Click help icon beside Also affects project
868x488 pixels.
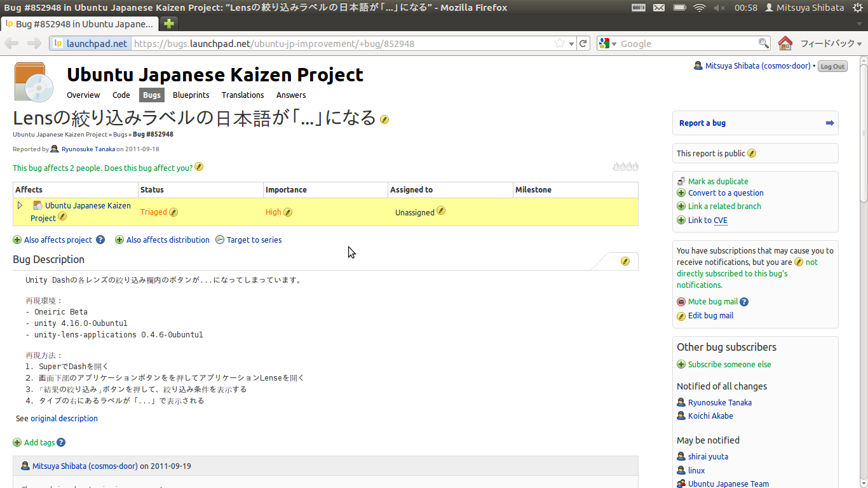(100, 240)
